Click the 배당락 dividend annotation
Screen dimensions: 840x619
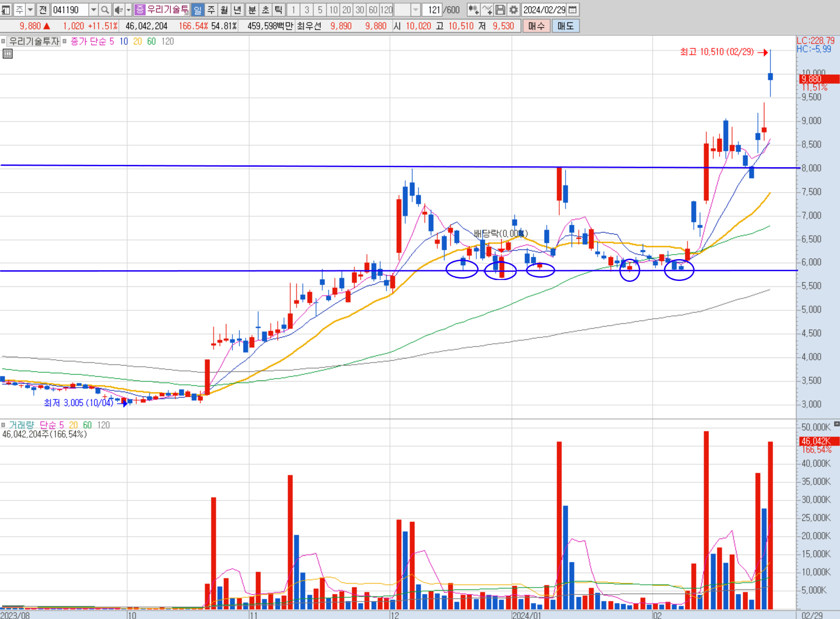(x=500, y=233)
